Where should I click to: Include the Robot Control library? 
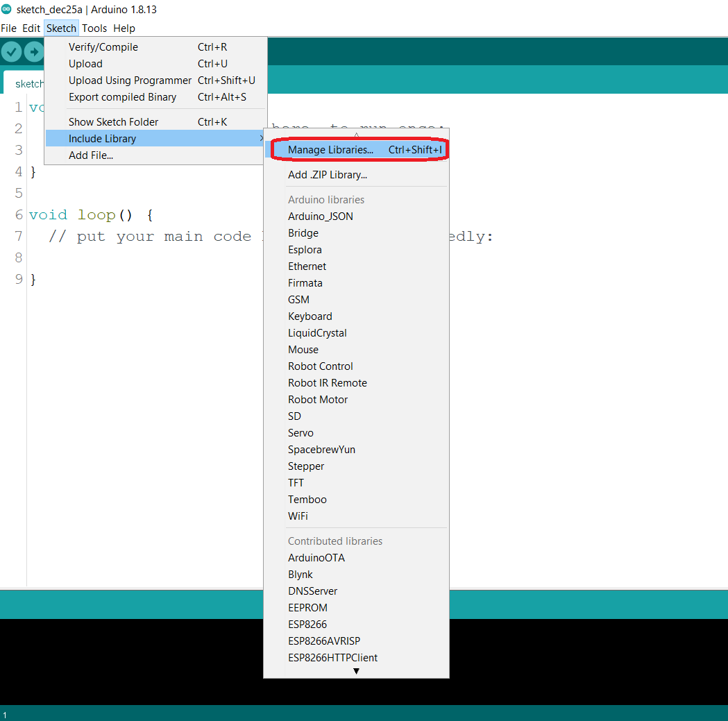tap(356, 366)
